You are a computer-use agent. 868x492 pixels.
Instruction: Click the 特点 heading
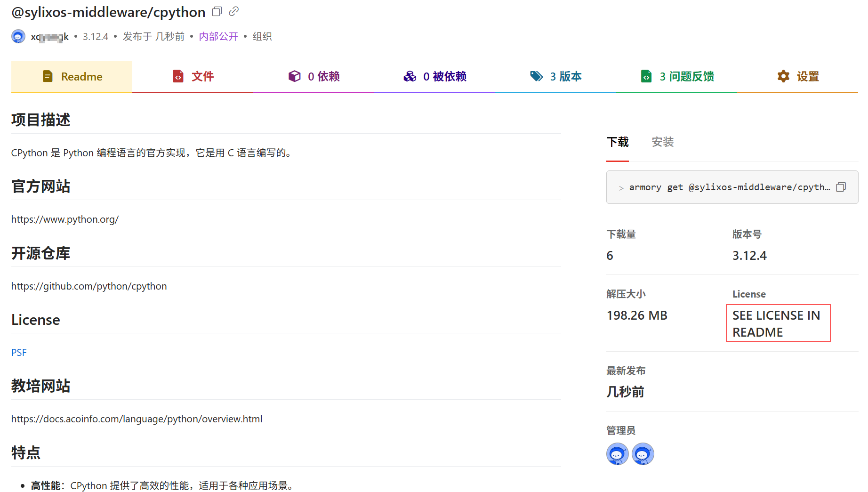(26, 453)
